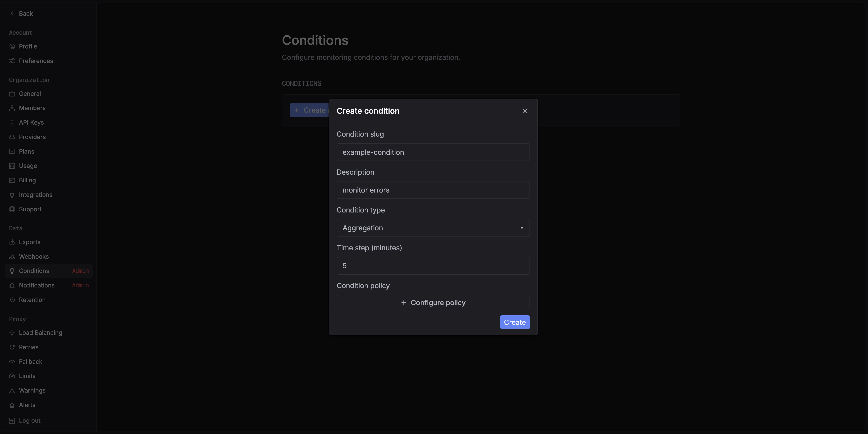Click the Retention history icon
868x434 pixels.
(12, 300)
